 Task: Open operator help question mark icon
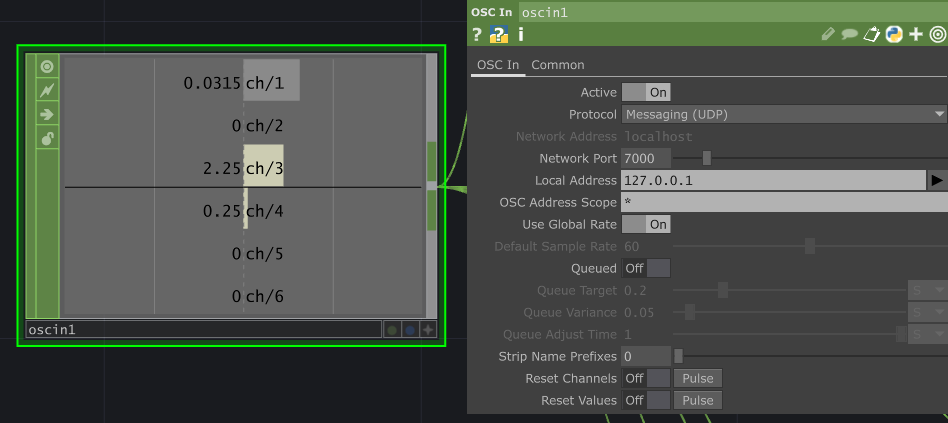coord(476,34)
